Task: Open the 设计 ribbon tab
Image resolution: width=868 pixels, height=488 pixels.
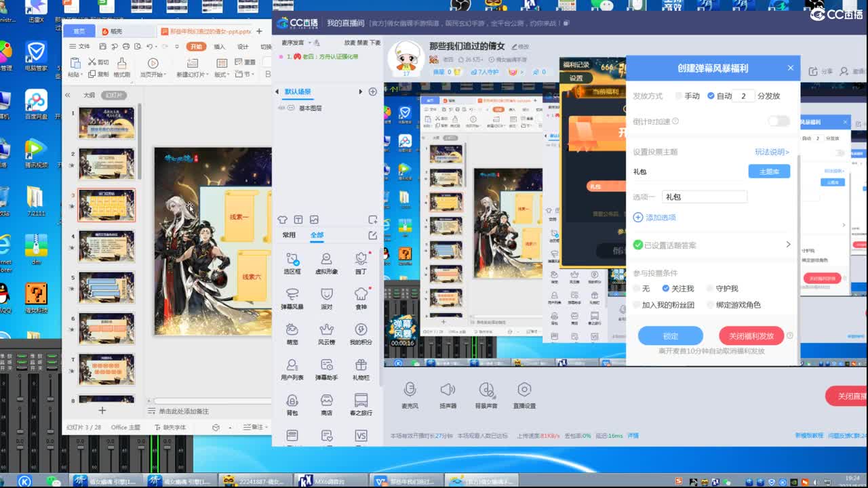Action: pos(243,47)
